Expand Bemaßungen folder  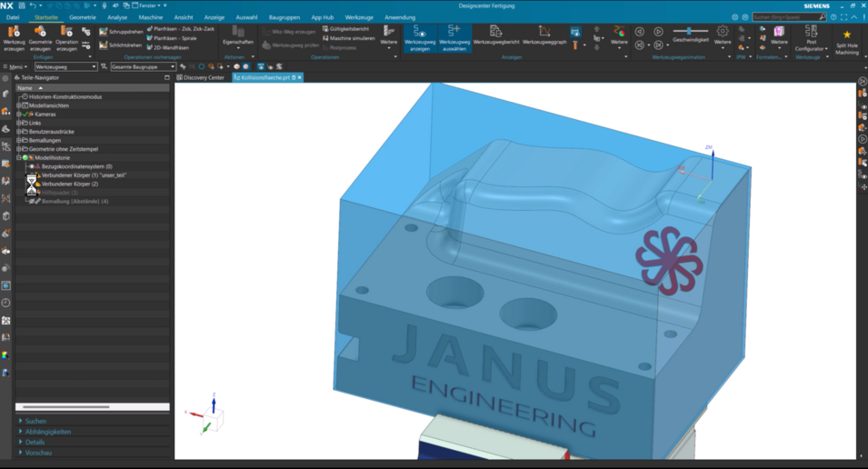[18, 140]
